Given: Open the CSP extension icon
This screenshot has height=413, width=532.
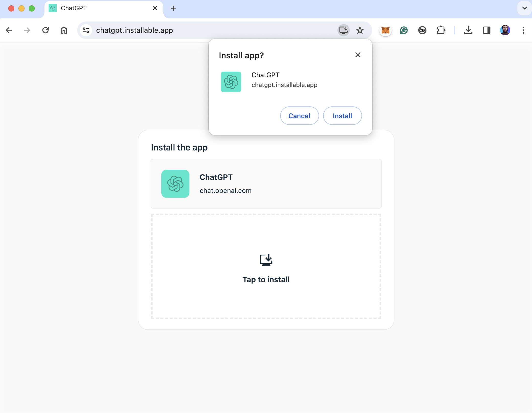Looking at the screenshot, I should pos(422,30).
